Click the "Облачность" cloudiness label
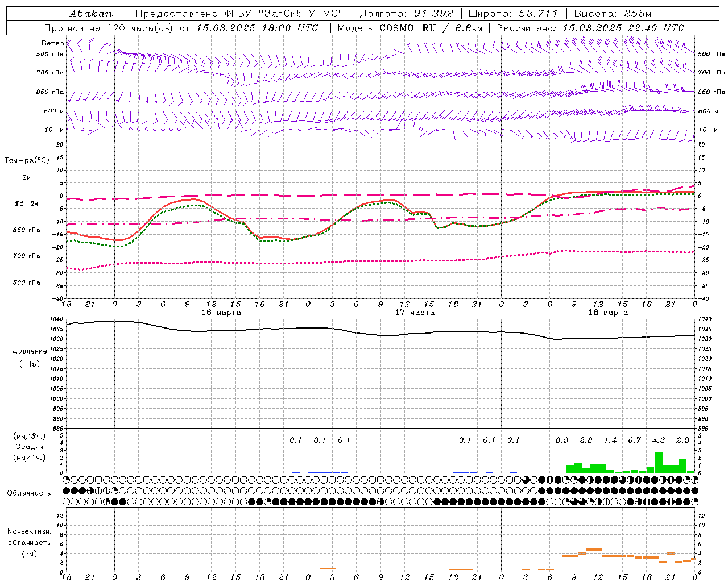The height and width of the screenshot is (582, 728). click(x=28, y=493)
